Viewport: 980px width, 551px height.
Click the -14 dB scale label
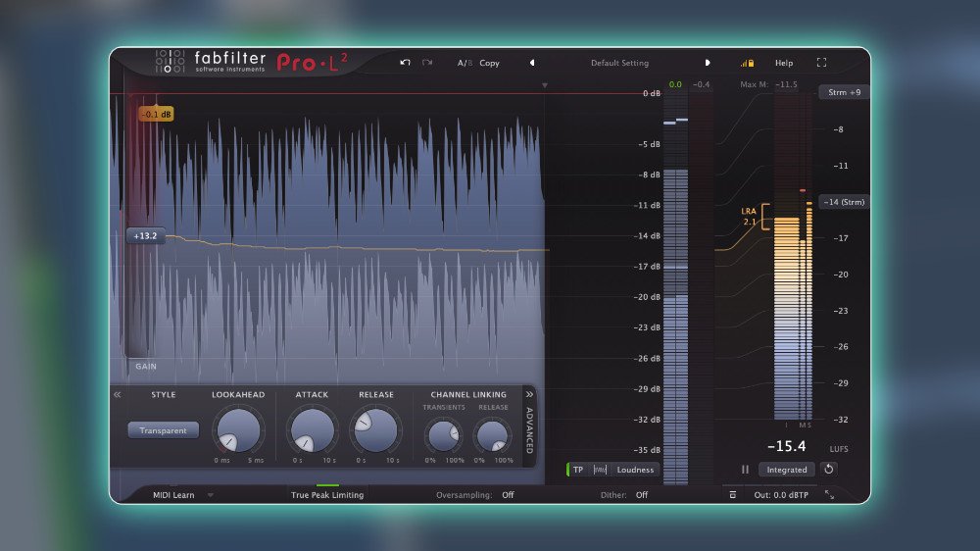(649, 235)
